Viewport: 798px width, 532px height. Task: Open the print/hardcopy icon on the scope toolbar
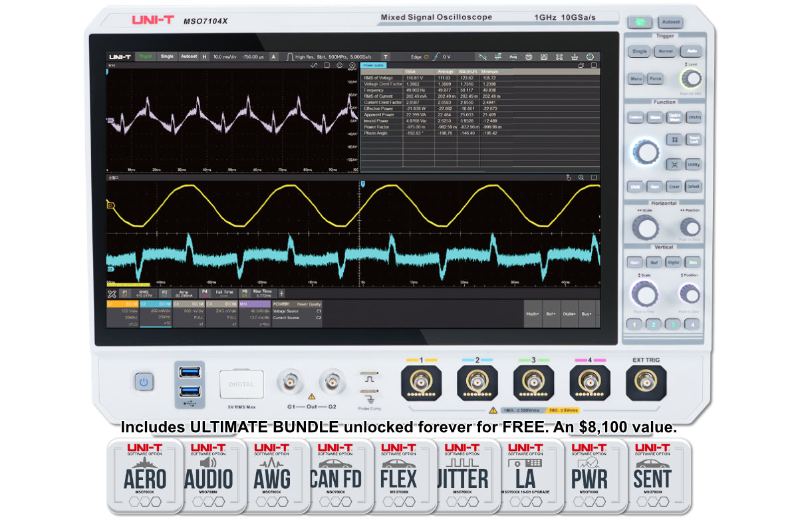(x=529, y=57)
